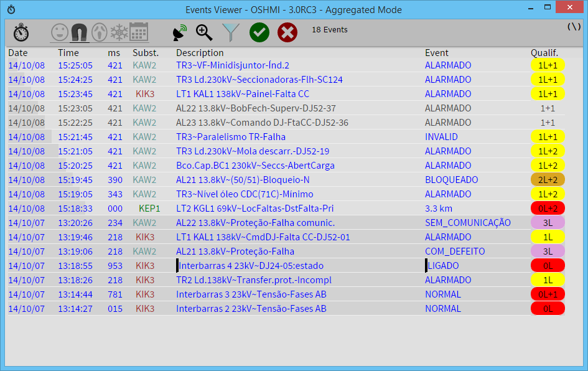This screenshot has height=371, width=588.
Task: Select the screaming face panic mode icon
Action: pyautogui.click(x=100, y=32)
